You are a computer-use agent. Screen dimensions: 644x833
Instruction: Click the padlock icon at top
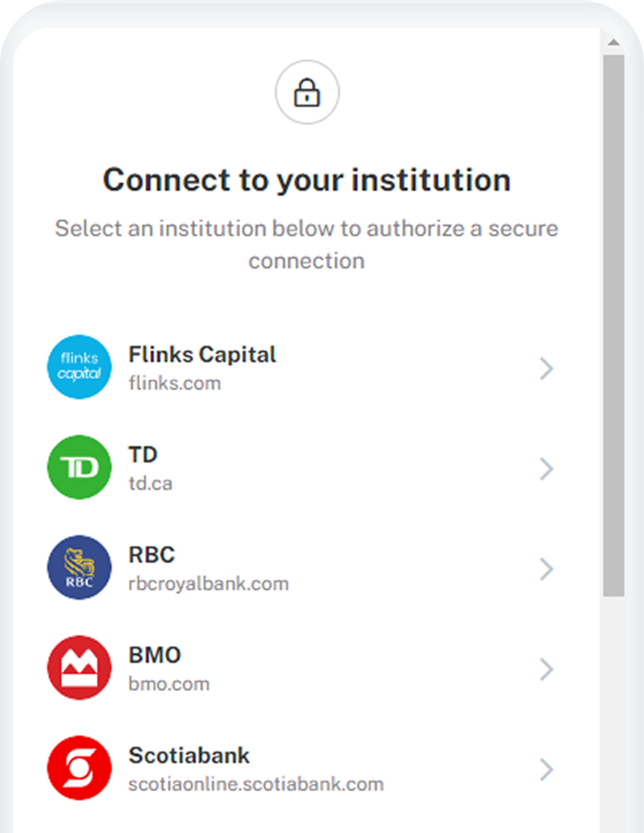click(x=307, y=92)
